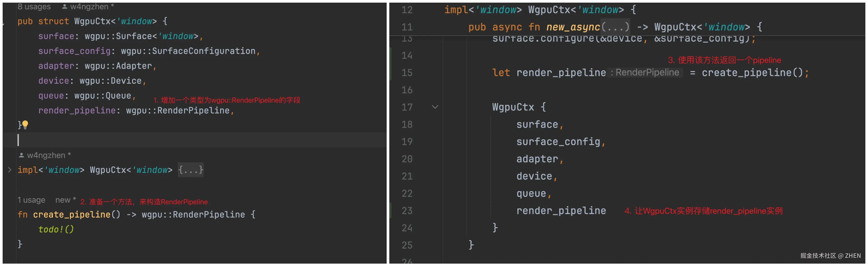This screenshot has width=868, height=266.
Task: Click the yellow lightbulb quick-fix icon
Action: (25, 125)
